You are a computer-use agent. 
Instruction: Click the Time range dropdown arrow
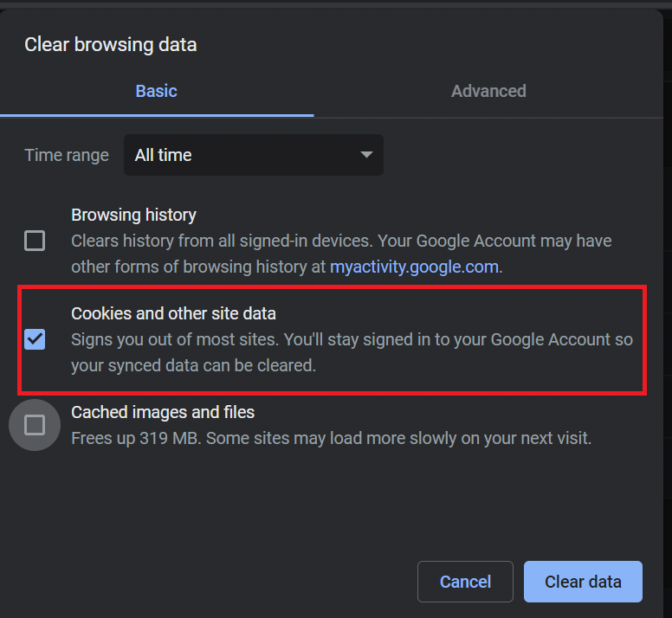[366, 156]
